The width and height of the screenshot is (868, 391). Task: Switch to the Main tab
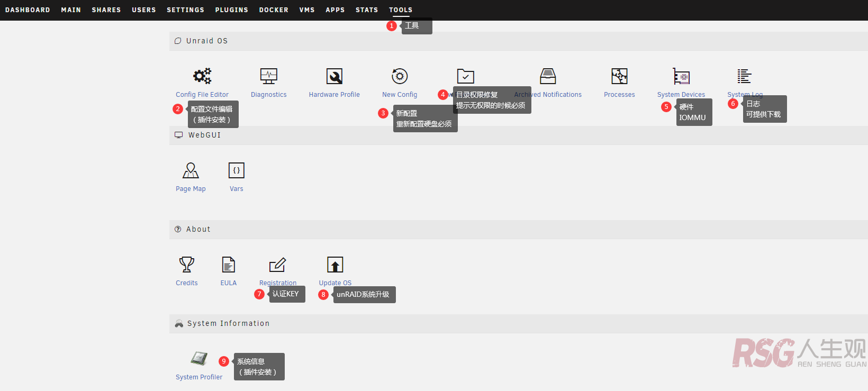click(x=71, y=10)
